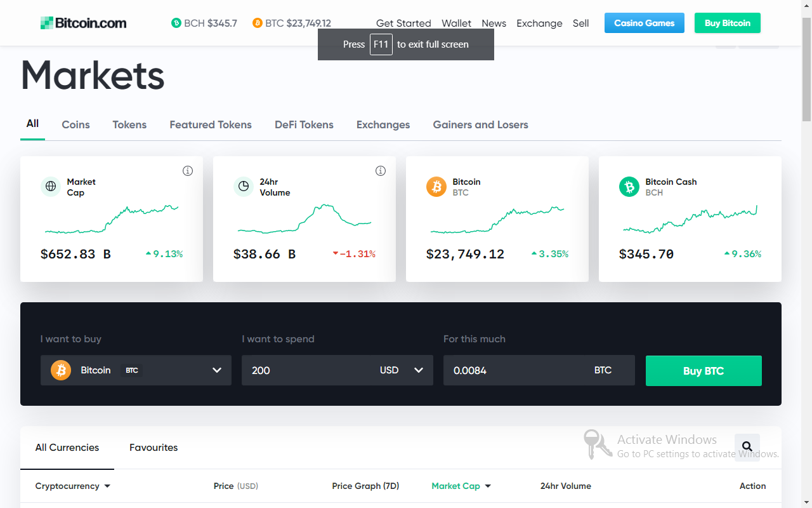Click the Buy Bitcoin button
Image resolution: width=812 pixels, height=508 pixels.
point(728,23)
